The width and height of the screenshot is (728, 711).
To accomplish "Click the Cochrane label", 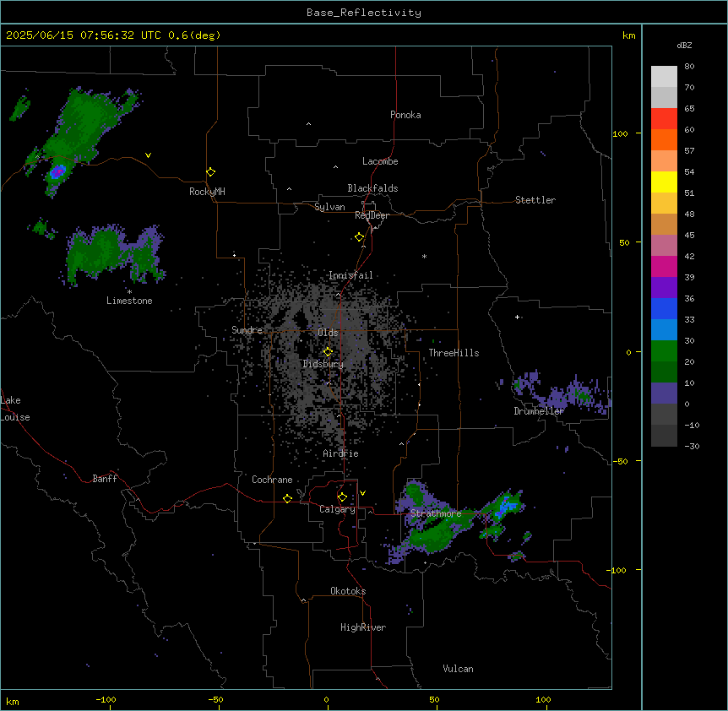I will (x=272, y=480).
